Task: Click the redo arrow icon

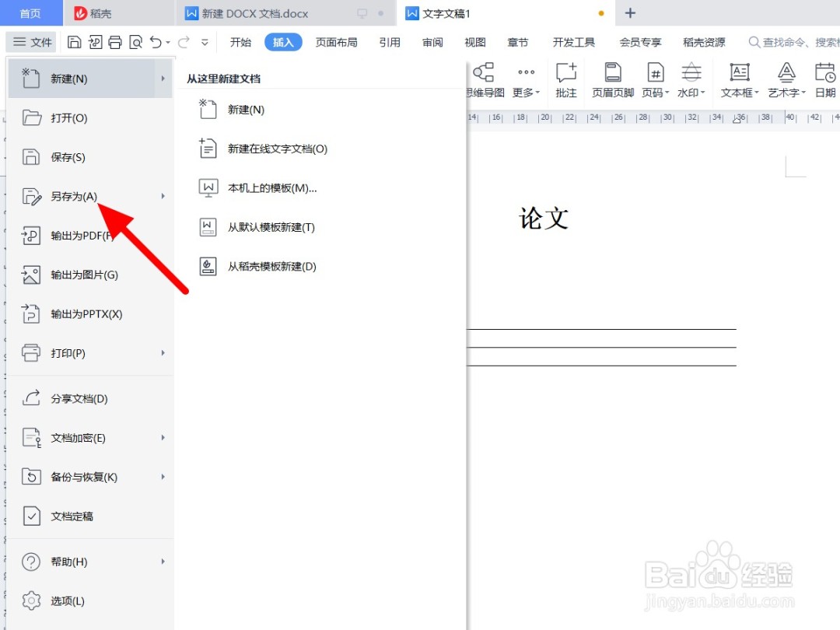Action: click(184, 42)
